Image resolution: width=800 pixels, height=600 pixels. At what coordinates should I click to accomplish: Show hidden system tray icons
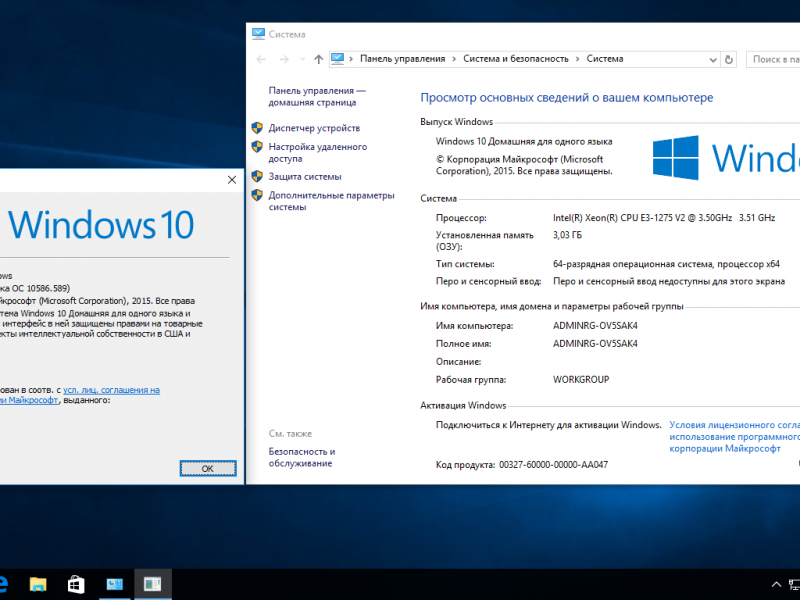(776, 584)
